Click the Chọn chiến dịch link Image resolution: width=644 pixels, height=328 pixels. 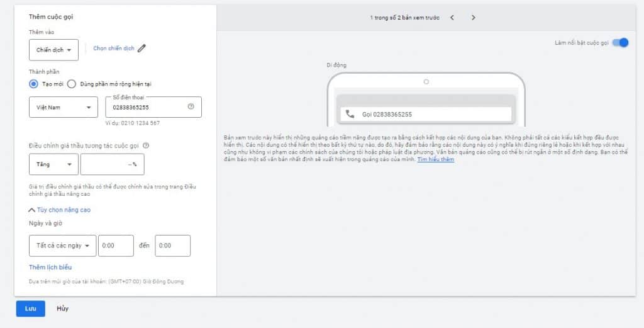pos(114,48)
